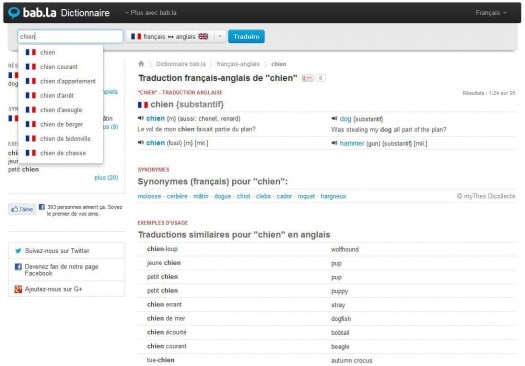Click the translation link 'hammer'
The image size is (525, 366).
tap(352, 143)
